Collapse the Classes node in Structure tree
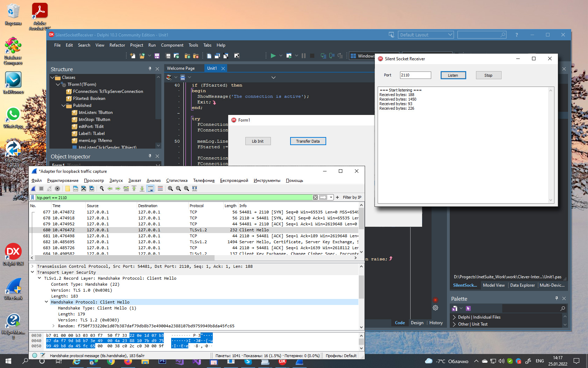 click(x=52, y=77)
